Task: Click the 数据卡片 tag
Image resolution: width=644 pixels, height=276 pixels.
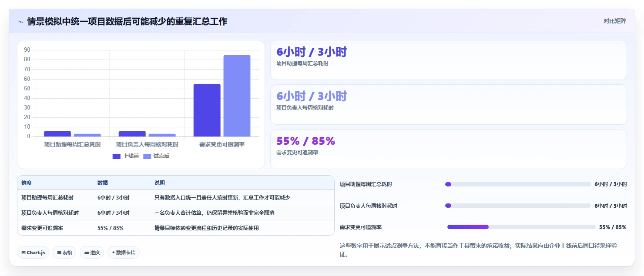Action: point(124,253)
